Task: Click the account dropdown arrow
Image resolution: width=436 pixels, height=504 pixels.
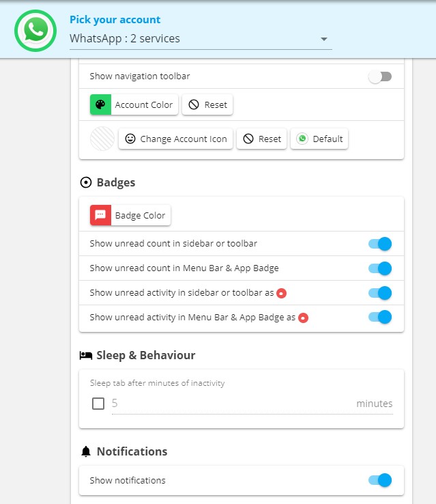Action: (x=324, y=39)
